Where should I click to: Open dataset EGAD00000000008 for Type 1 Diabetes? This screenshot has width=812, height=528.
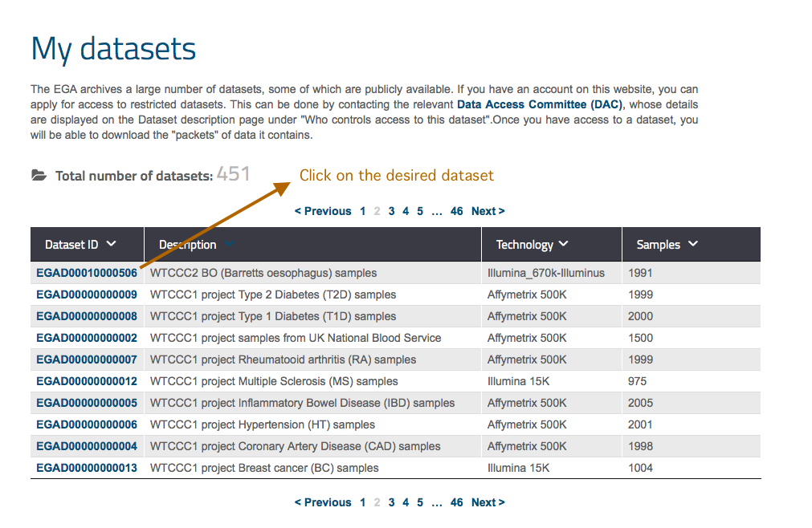(x=87, y=316)
